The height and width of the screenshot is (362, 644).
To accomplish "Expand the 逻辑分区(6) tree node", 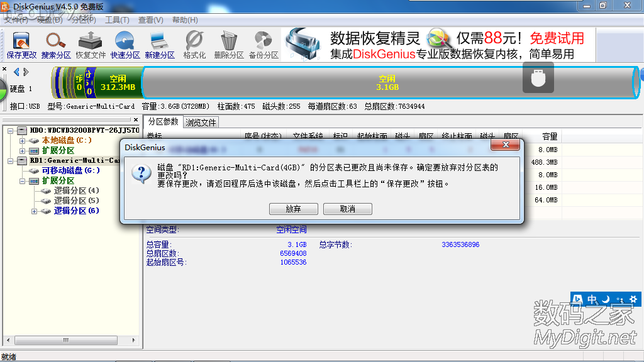I will coord(34,211).
